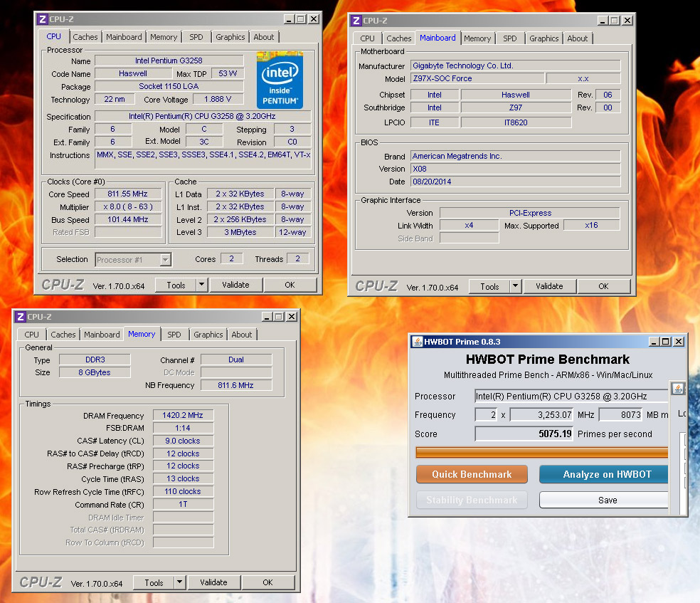700x603 pixels.
Task: Click Tools button in CPU window
Action: 176,285
